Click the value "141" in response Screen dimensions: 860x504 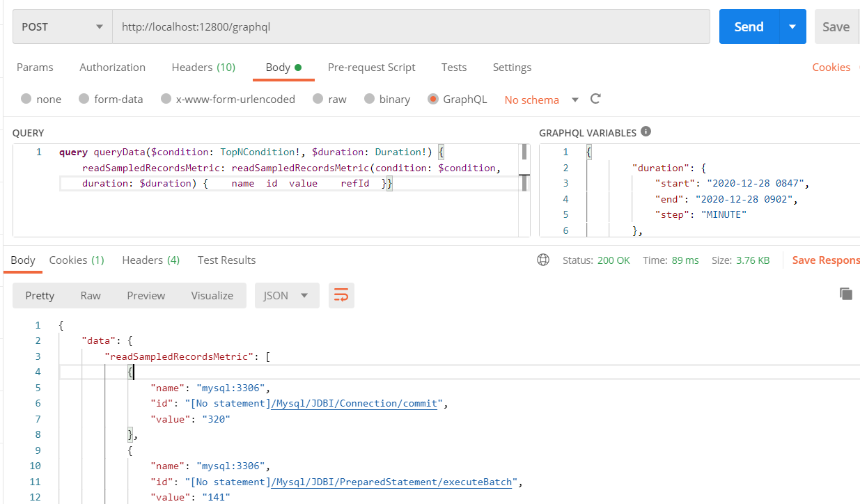216,497
